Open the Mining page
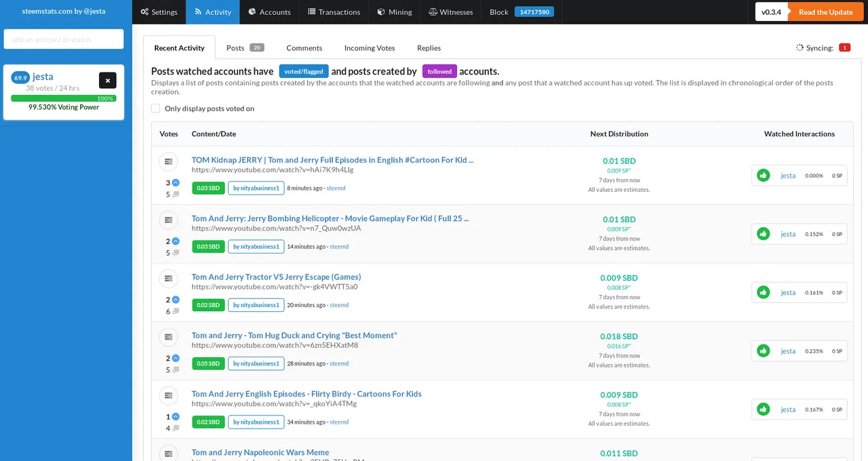The image size is (868, 461). click(395, 12)
